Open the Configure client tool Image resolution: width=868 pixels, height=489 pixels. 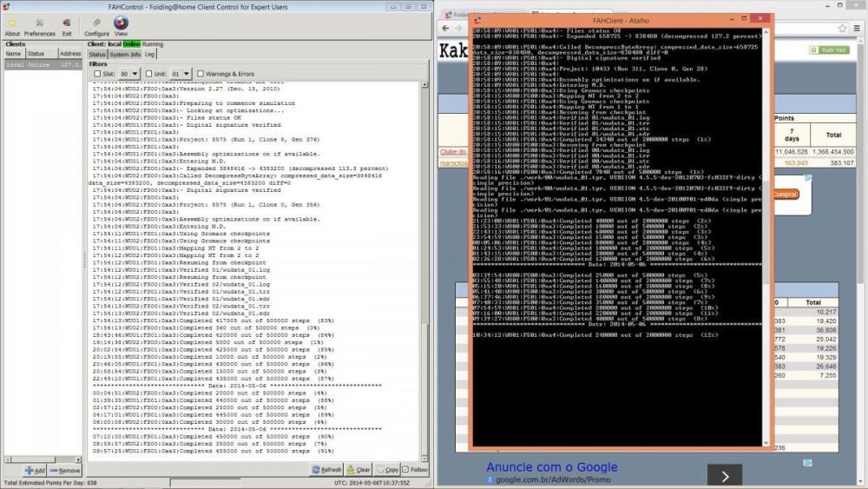tap(96, 24)
